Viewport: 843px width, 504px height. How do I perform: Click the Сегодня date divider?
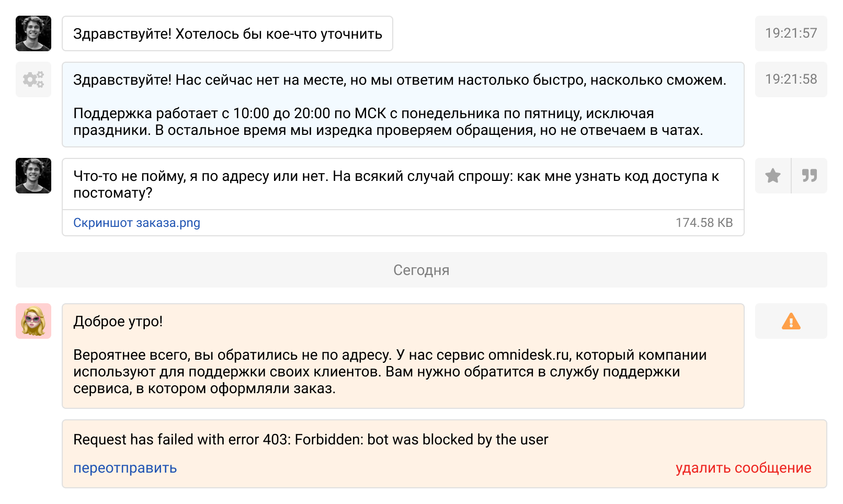(x=421, y=270)
